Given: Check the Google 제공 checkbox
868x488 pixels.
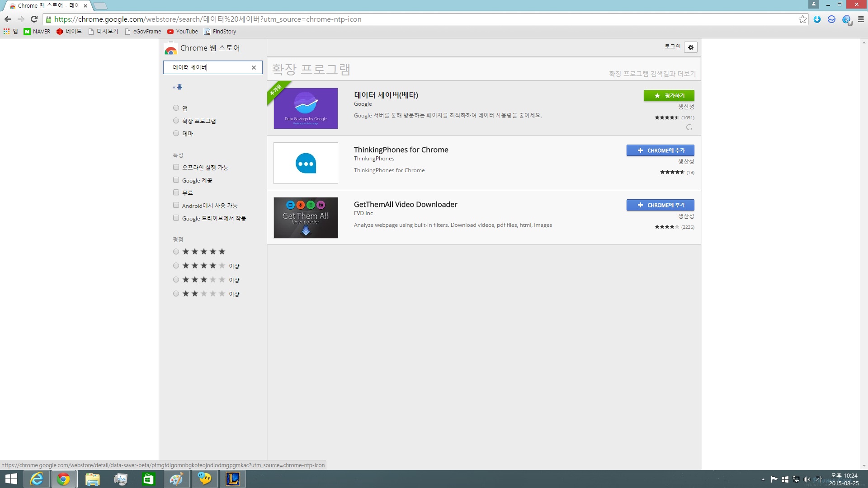Looking at the screenshot, I should 176,180.
